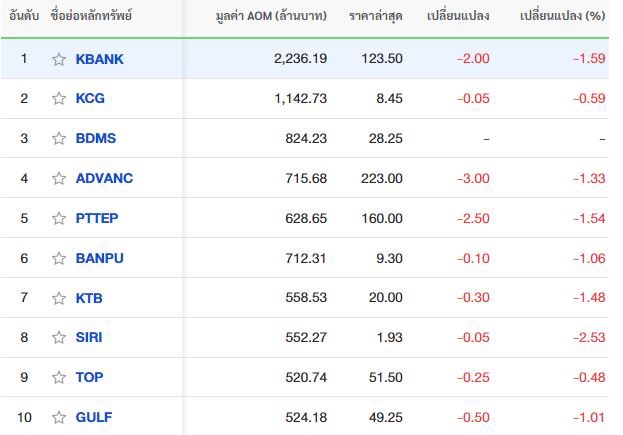This screenshot has width=623, height=435.
Task: Toggle the favorite star for KCG
Action: pos(59,98)
